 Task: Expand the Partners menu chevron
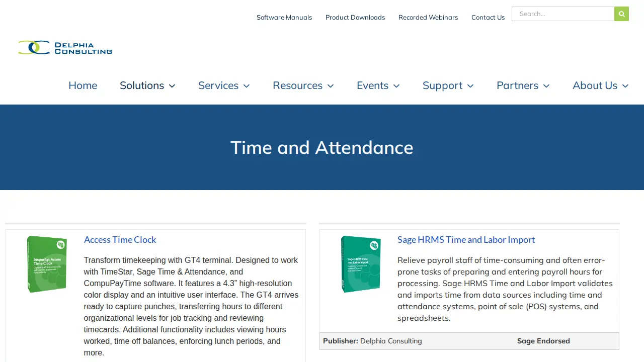click(x=546, y=86)
